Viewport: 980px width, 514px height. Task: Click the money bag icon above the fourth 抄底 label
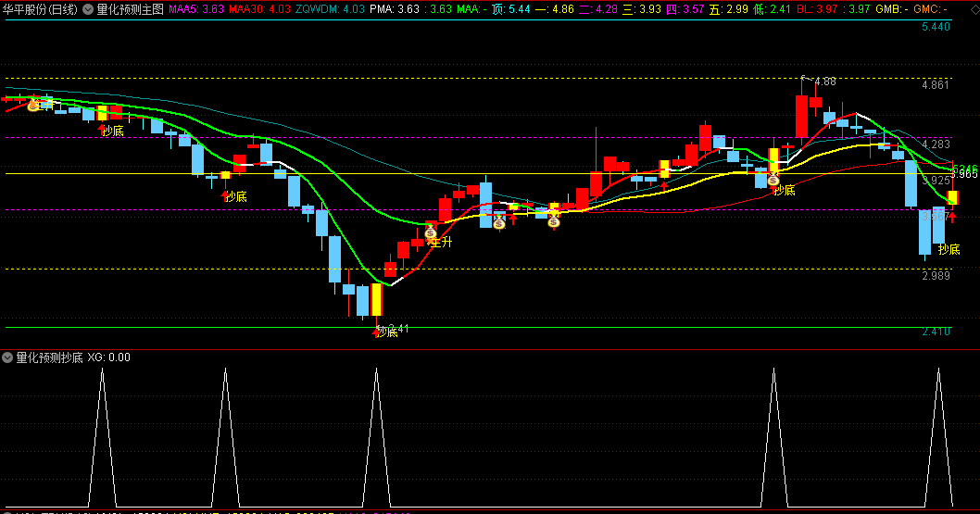pos(773,180)
